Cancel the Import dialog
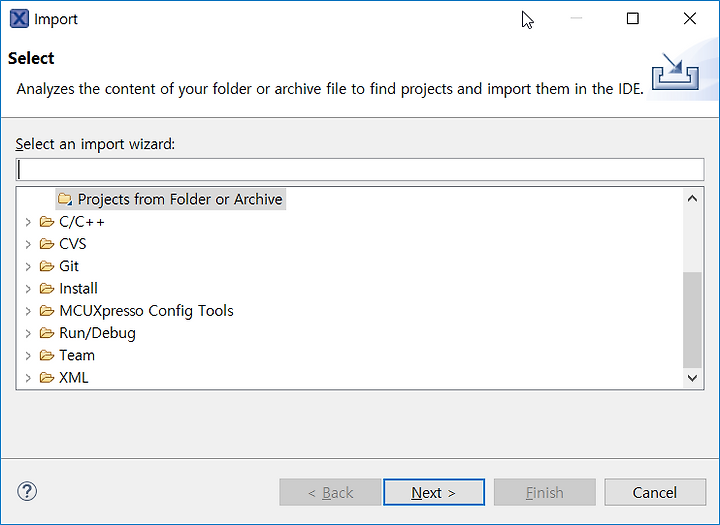 [655, 492]
